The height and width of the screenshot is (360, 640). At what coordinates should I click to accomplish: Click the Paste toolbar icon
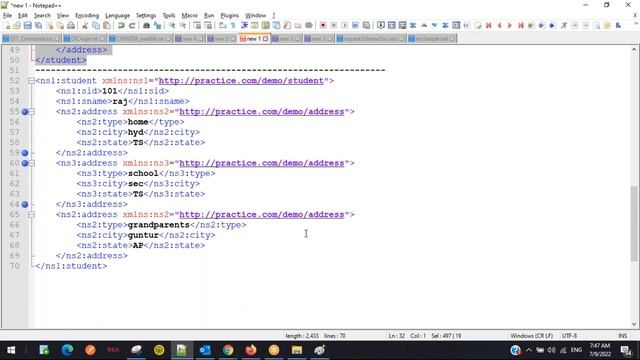[x=107, y=25]
